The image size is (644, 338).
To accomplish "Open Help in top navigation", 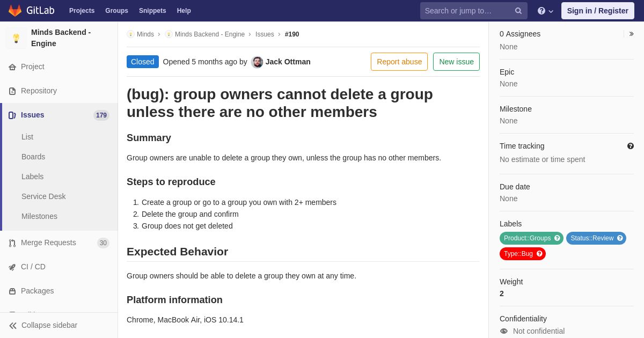I will (x=184, y=11).
